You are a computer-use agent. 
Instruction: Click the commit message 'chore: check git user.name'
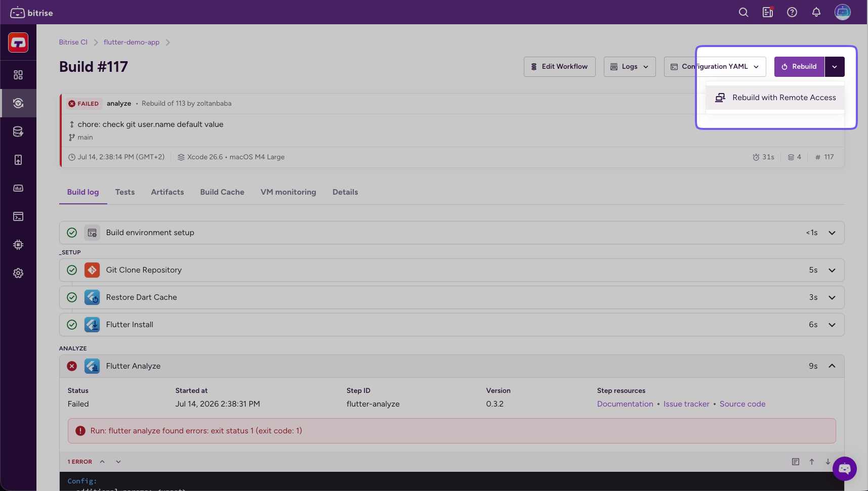coord(150,124)
